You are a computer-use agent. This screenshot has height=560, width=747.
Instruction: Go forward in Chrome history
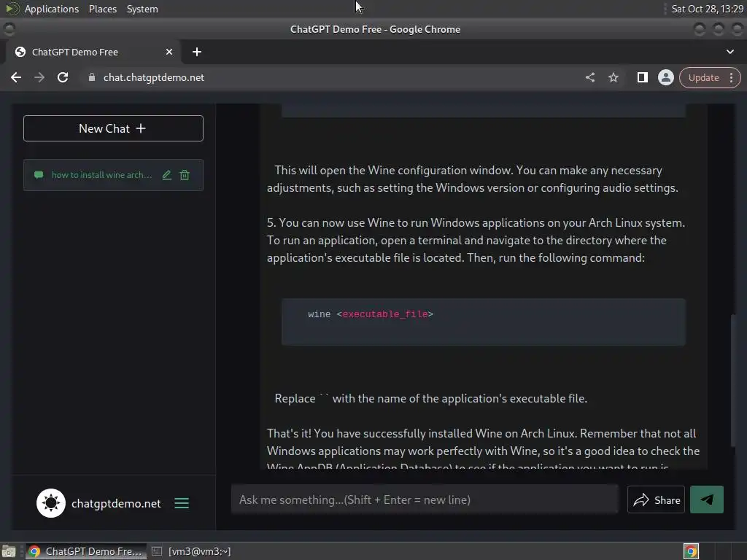pos(39,77)
